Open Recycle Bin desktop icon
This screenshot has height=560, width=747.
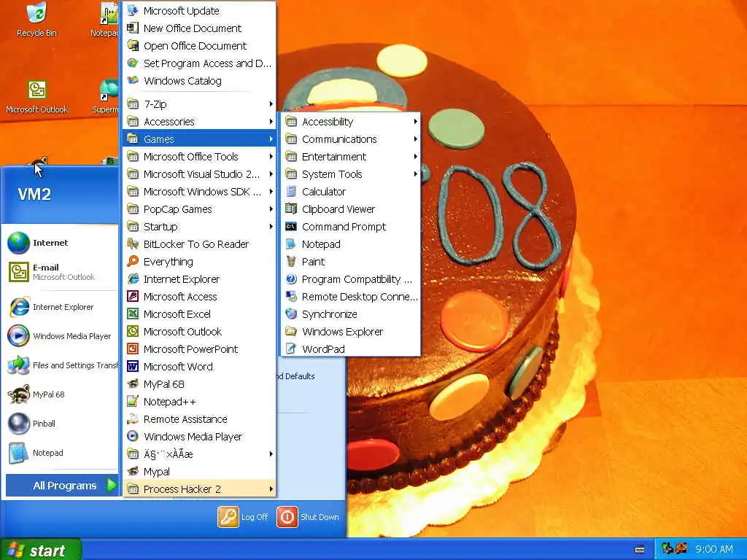36,20
